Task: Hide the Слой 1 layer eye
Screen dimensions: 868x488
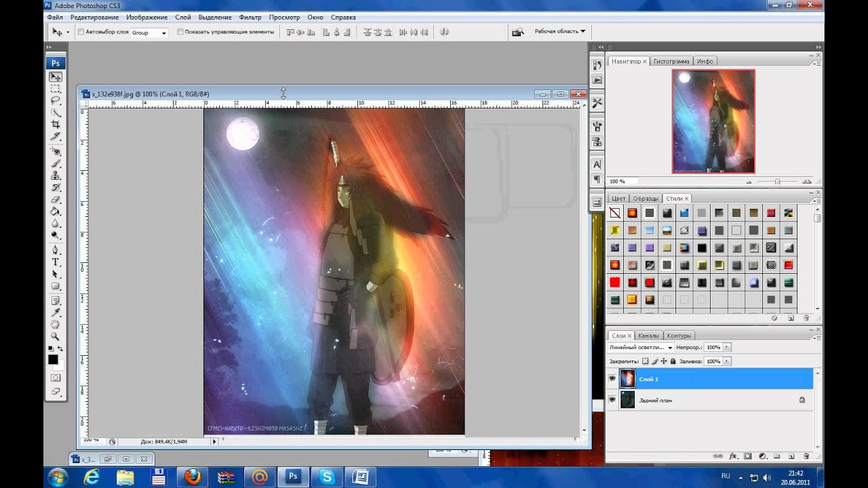Action: pos(612,378)
